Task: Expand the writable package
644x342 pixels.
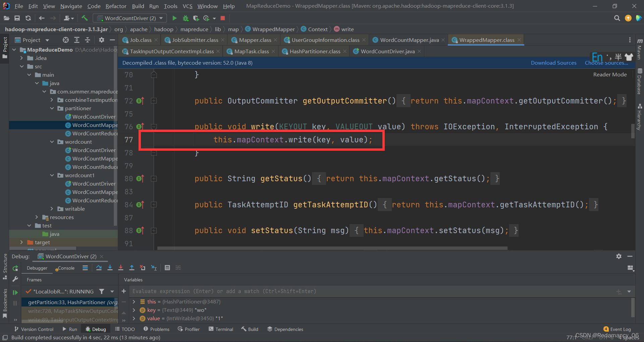Action: [x=52, y=209]
